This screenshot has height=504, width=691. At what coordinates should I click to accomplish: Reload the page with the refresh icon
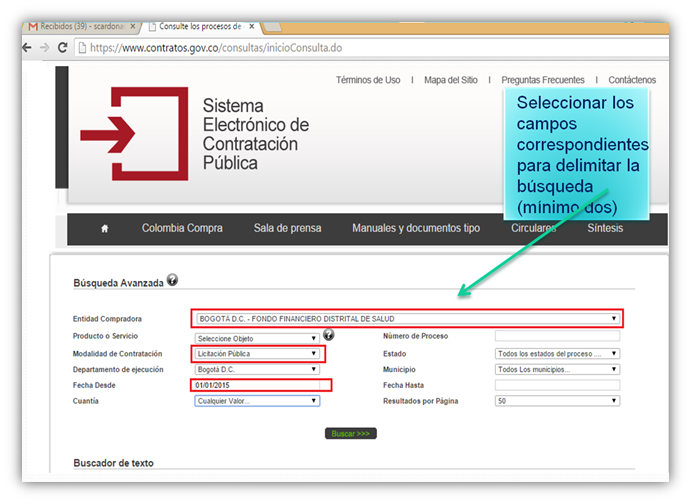click(x=63, y=48)
